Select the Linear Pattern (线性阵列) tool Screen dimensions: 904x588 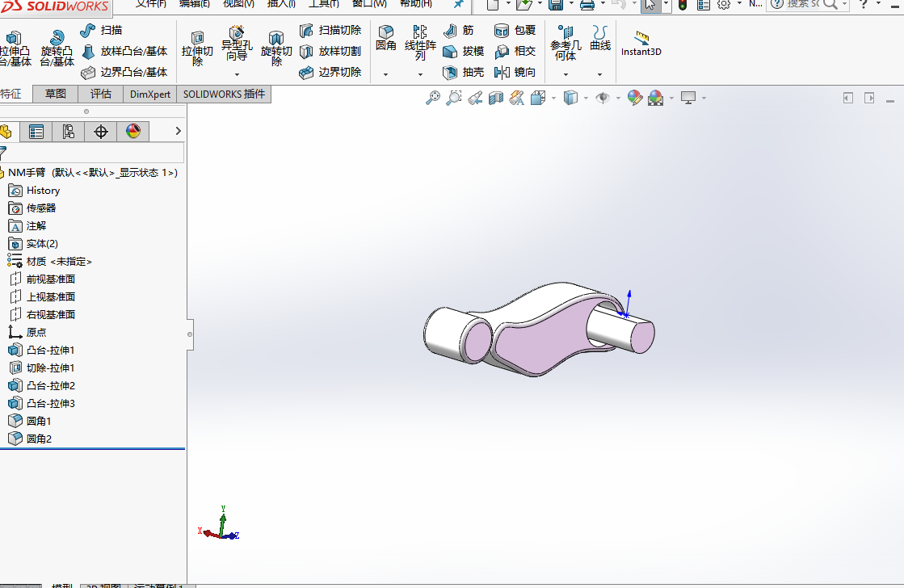(420, 43)
